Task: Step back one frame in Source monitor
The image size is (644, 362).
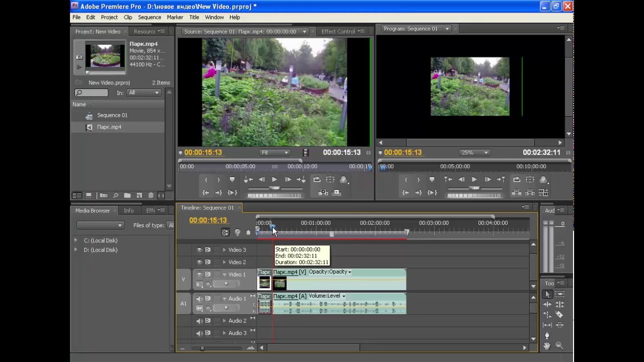Action: tap(261, 179)
